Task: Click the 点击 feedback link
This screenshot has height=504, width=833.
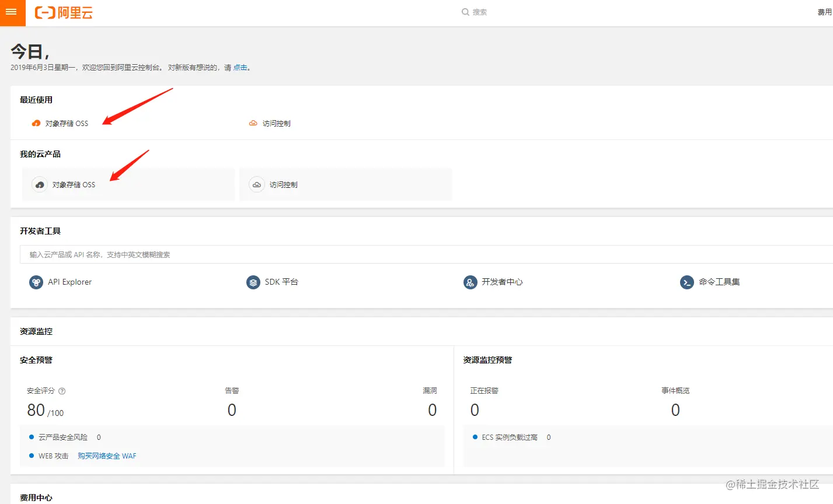Action: (240, 68)
